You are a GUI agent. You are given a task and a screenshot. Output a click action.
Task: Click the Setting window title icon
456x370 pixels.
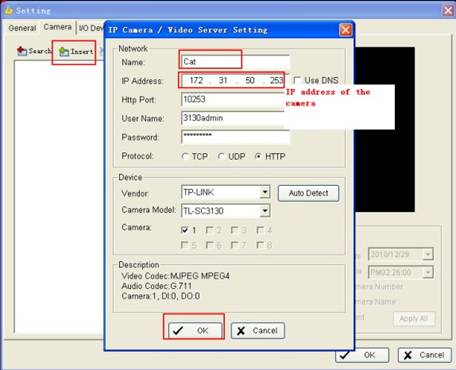(x=8, y=10)
